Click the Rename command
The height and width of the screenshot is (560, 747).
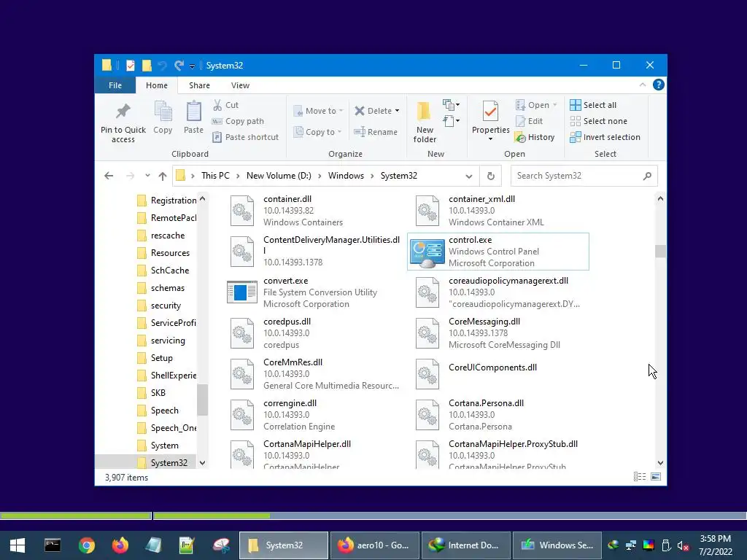[x=376, y=132]
